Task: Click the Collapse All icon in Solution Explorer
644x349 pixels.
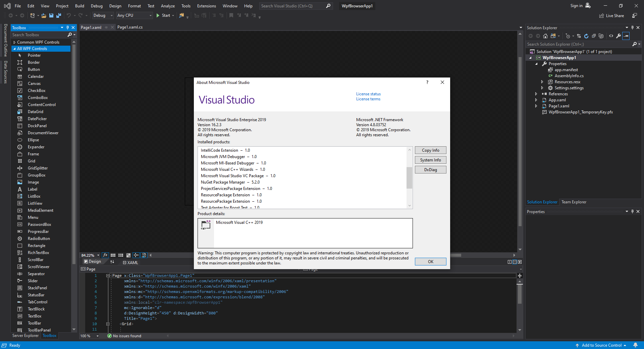Action: coord(594,36)
